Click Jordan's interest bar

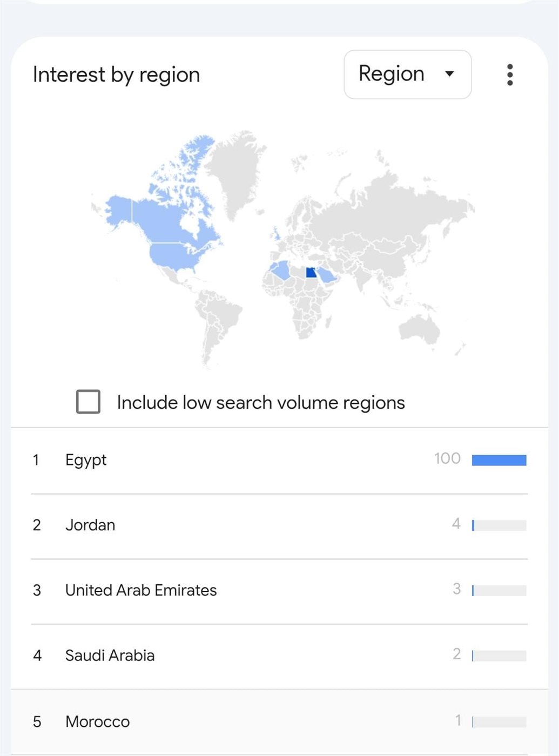(x=499, y=525)
